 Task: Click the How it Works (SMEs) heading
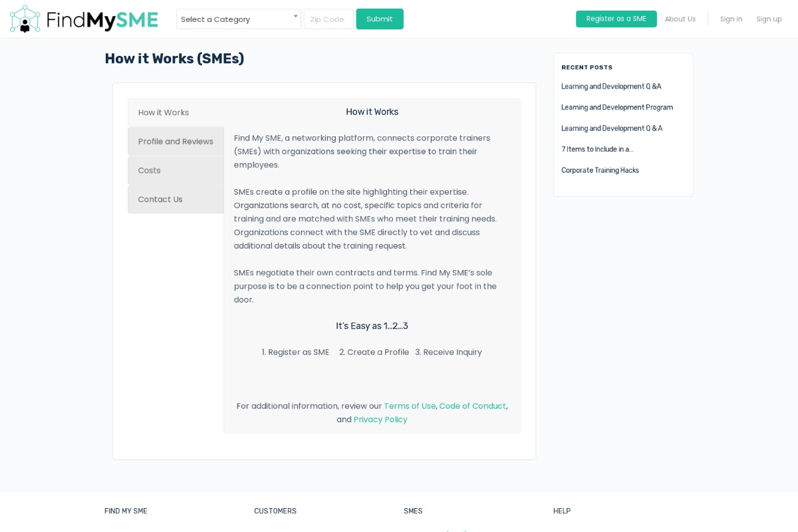tap(174, 59)
